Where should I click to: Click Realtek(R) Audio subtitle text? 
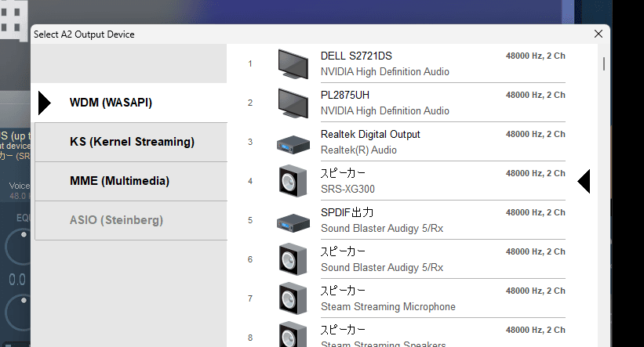click(x=358, y=150)
